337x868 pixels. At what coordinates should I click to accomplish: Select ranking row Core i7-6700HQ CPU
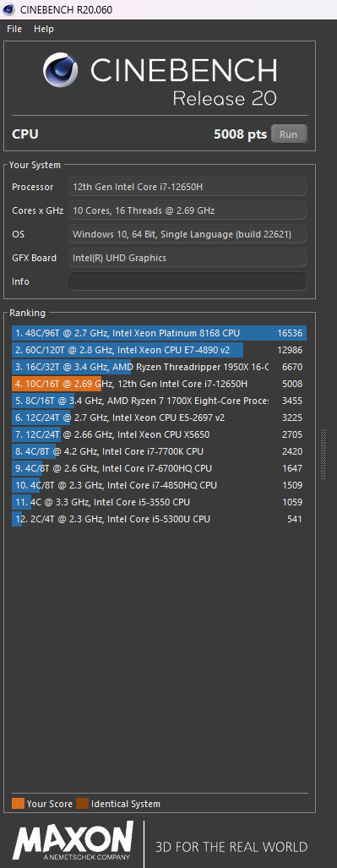[159, 468]
